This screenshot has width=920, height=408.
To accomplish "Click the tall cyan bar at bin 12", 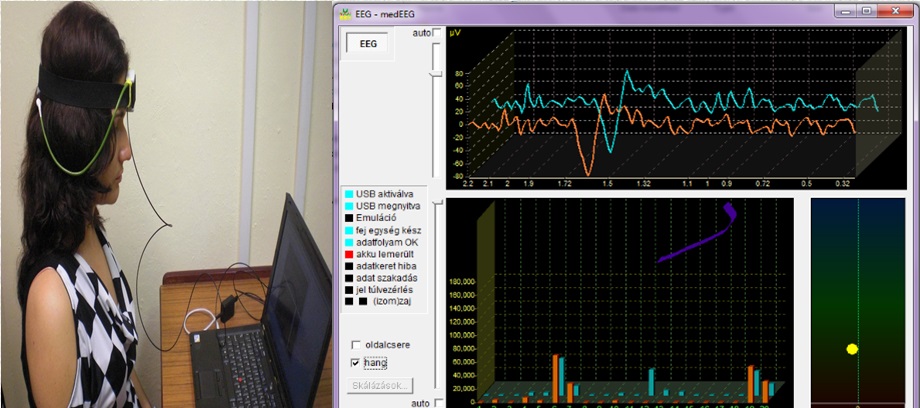I will point(651,382).
